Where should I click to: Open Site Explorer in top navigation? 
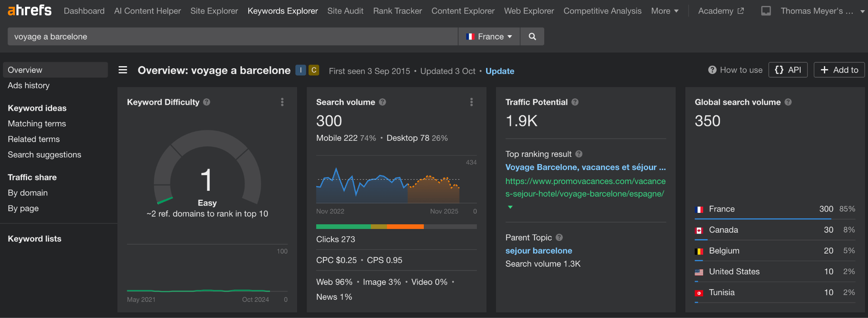pyautogui.click(x=214, y=11)
